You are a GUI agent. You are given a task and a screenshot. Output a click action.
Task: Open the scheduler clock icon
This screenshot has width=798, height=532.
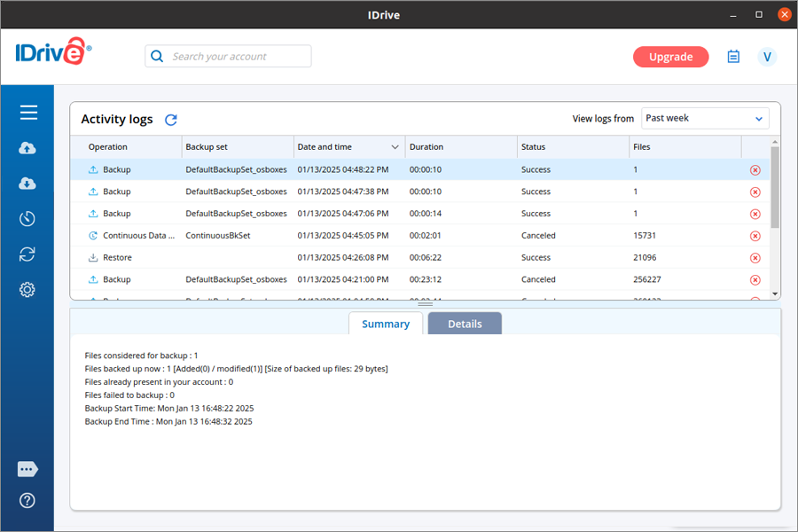click(x=27, y=219)
